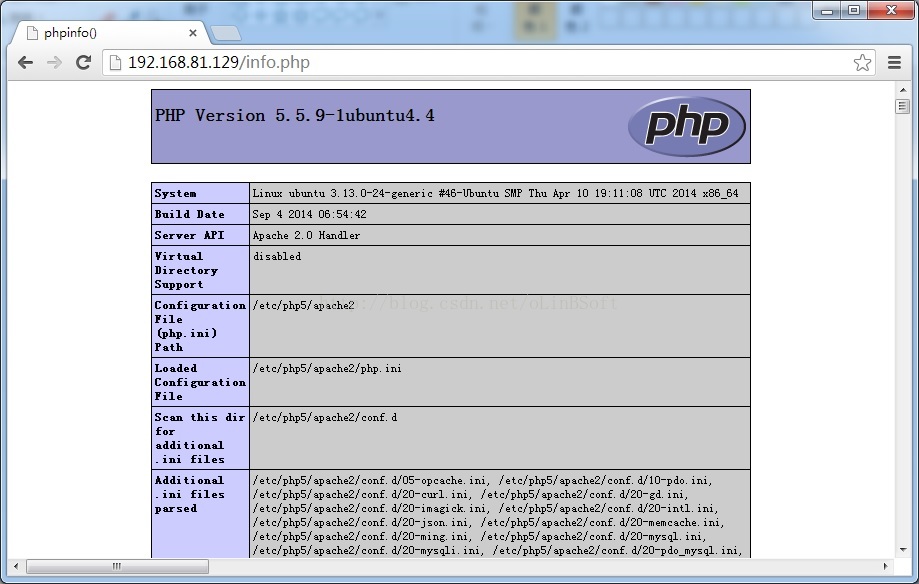919x584 pixels.
Task: Click the PHP logo image
Action: point(686,126)
